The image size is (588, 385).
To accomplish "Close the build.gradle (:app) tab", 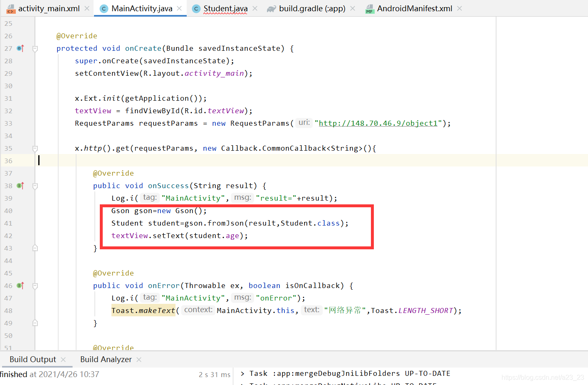I will [x=353, y=8].
